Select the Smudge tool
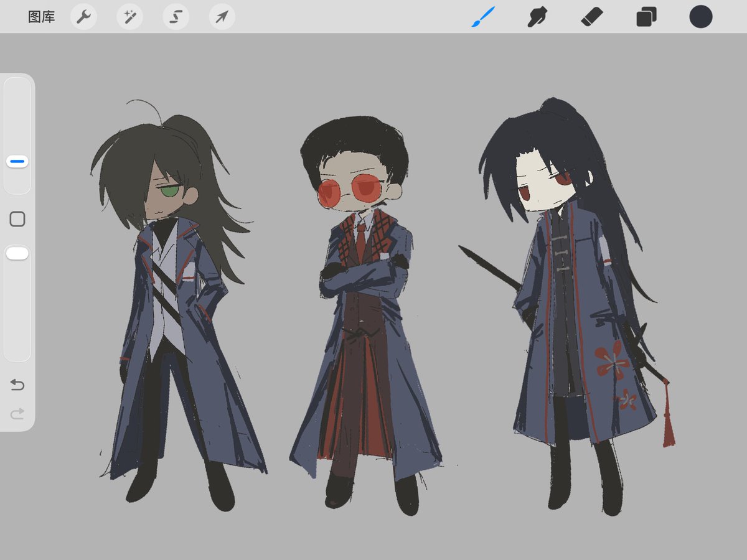The image size is (747, 560). point(537,17)
